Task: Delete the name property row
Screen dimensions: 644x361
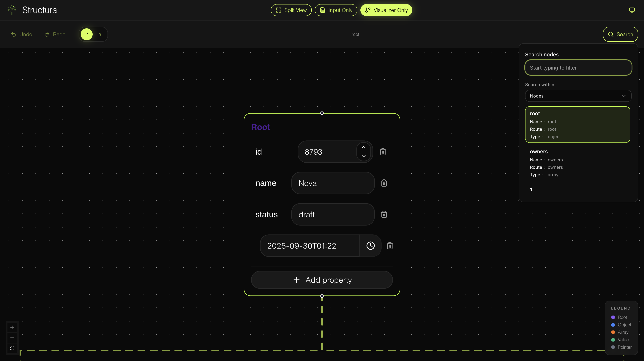Action: point(384,183)
